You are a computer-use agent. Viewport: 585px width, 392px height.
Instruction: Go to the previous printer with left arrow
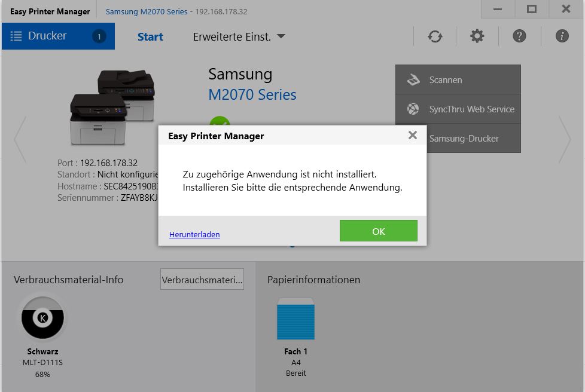[x=20, y=139]
